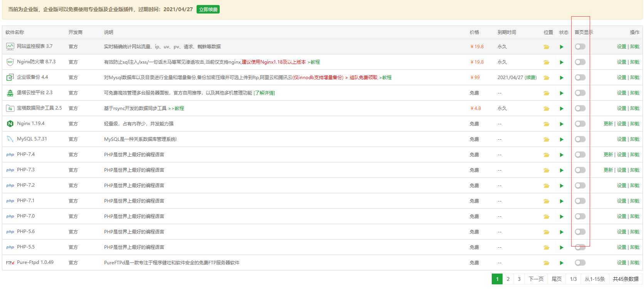The width and height of the screenshot is (644, 289).
Task: Click running status arrow for Pure-Ftpd
Action: (562, 263)
